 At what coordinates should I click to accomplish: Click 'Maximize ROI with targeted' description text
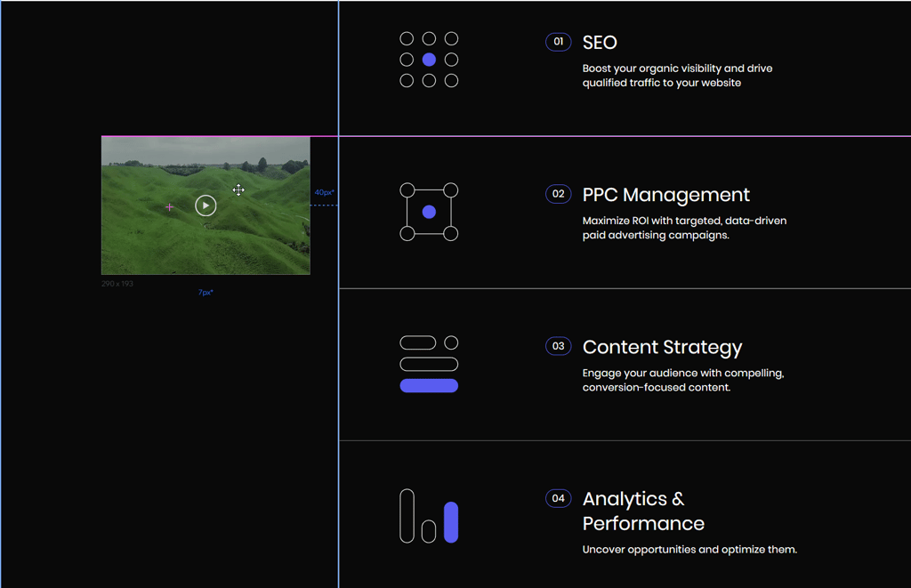click(x=684, y=228)
